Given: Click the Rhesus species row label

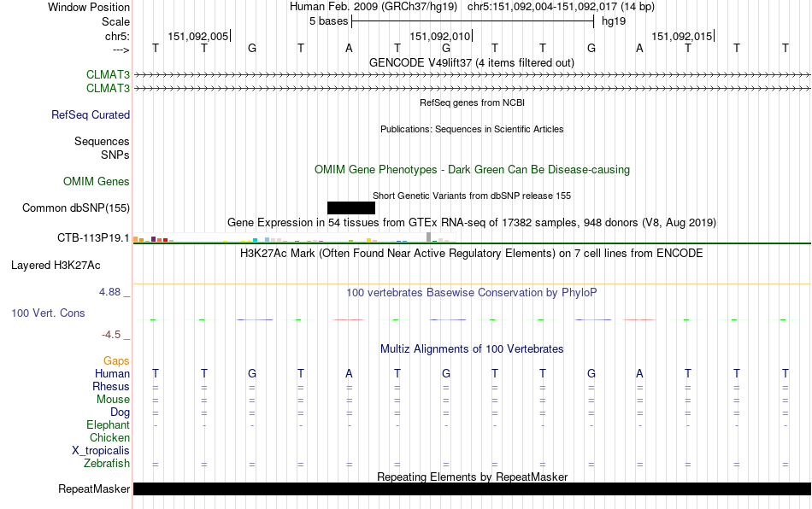Looking at the screenshot, I should pos(111,386).
